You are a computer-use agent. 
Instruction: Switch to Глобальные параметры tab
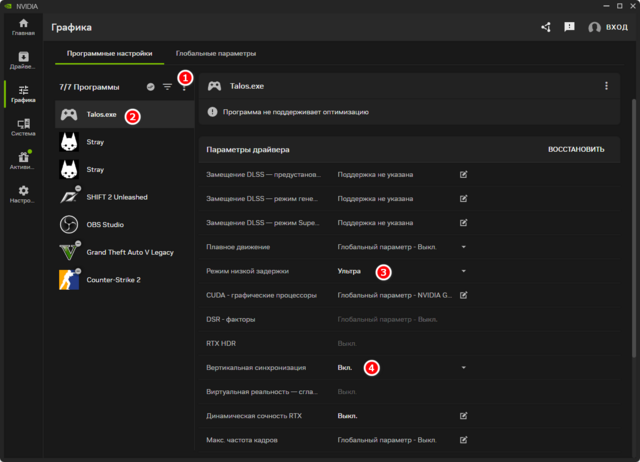216,53
